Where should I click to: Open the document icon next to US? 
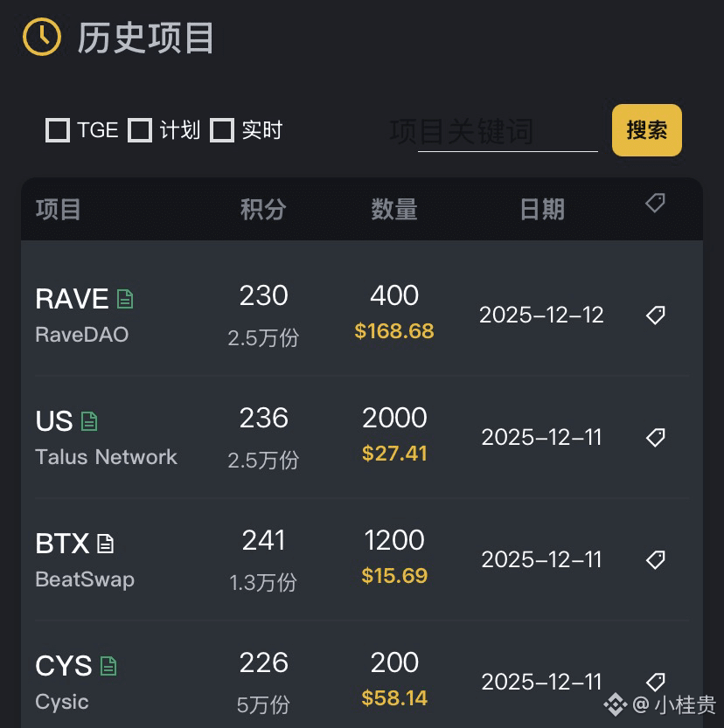click(x=89, y=421)
